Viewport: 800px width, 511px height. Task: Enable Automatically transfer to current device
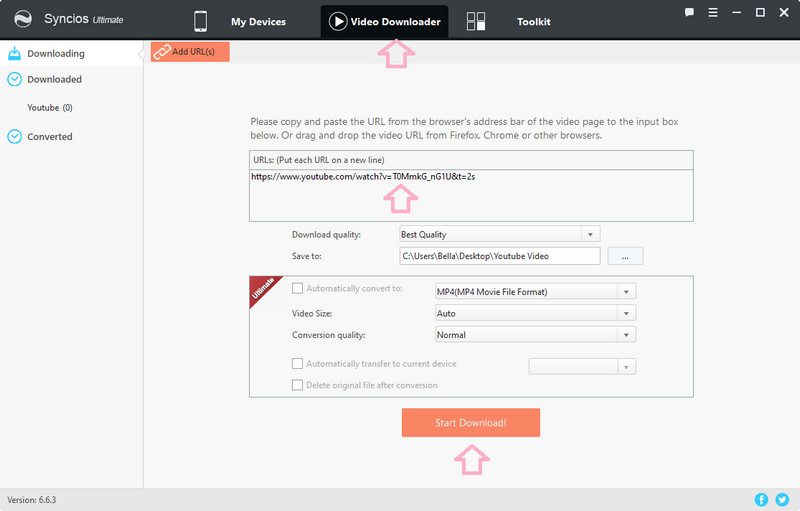tap(297, 364)
